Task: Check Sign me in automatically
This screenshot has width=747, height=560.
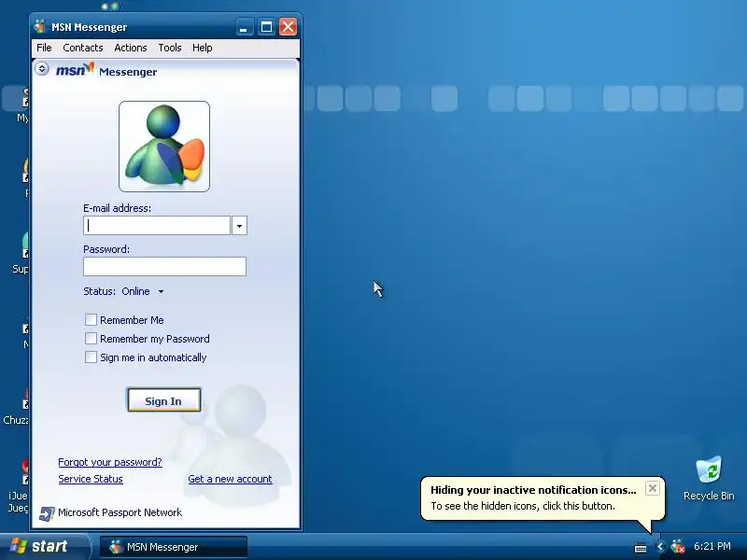Action: click(x=91, y=357)
